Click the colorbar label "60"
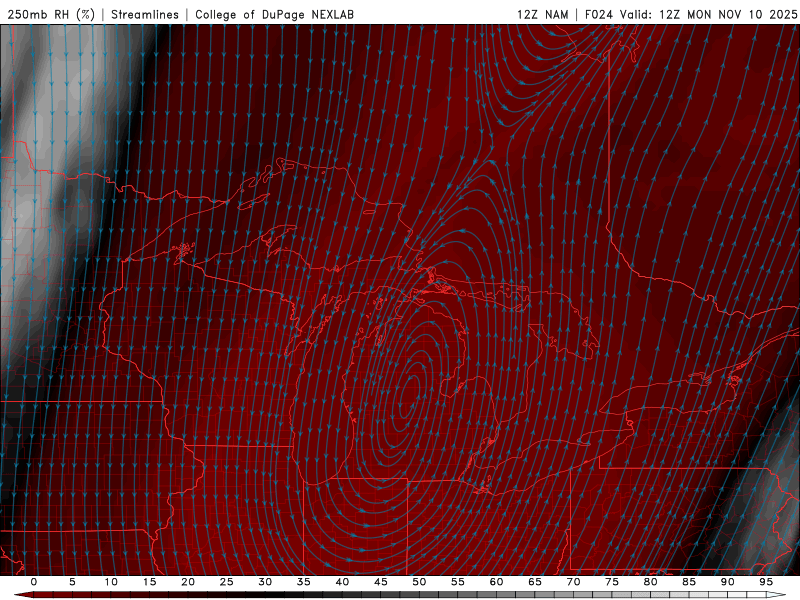The height and width of the screenshot is (600, 800). 496,582
